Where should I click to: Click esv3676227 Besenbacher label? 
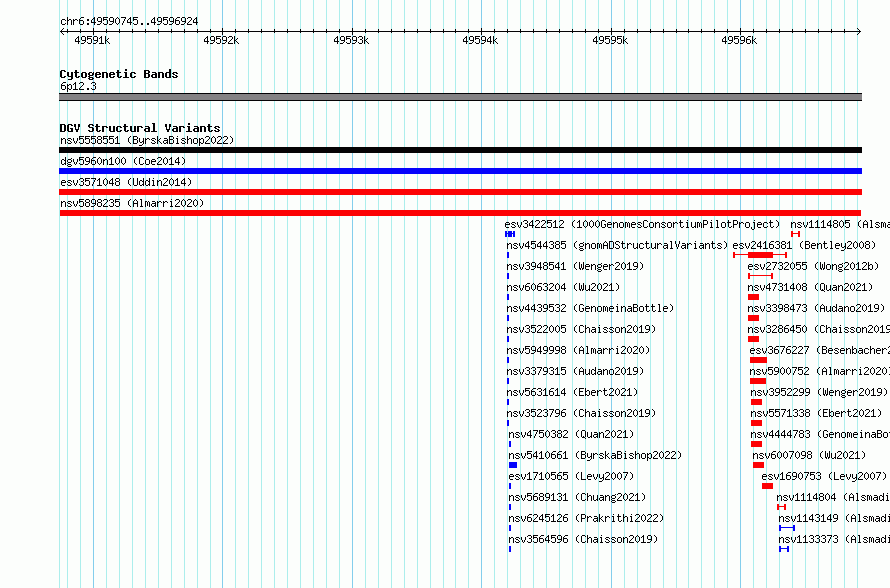point(820,350)
